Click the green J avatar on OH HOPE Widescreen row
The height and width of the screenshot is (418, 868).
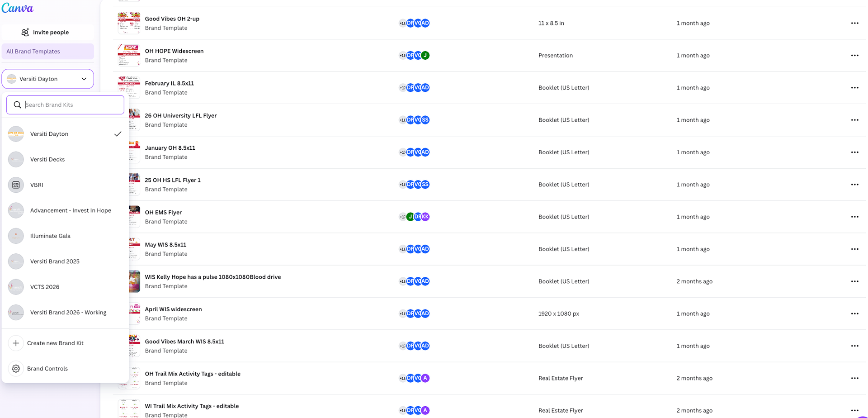pyautogui.click(x=425, y=55)
